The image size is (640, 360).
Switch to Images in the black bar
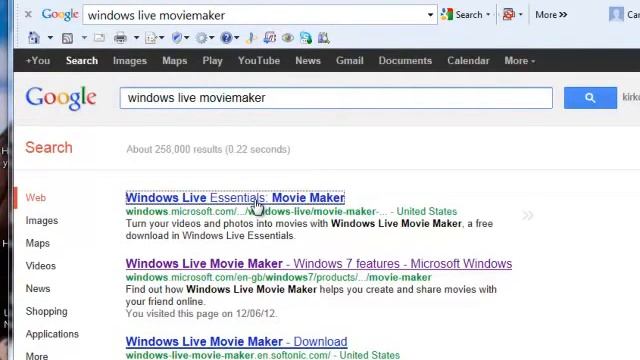tap(130, 61)
